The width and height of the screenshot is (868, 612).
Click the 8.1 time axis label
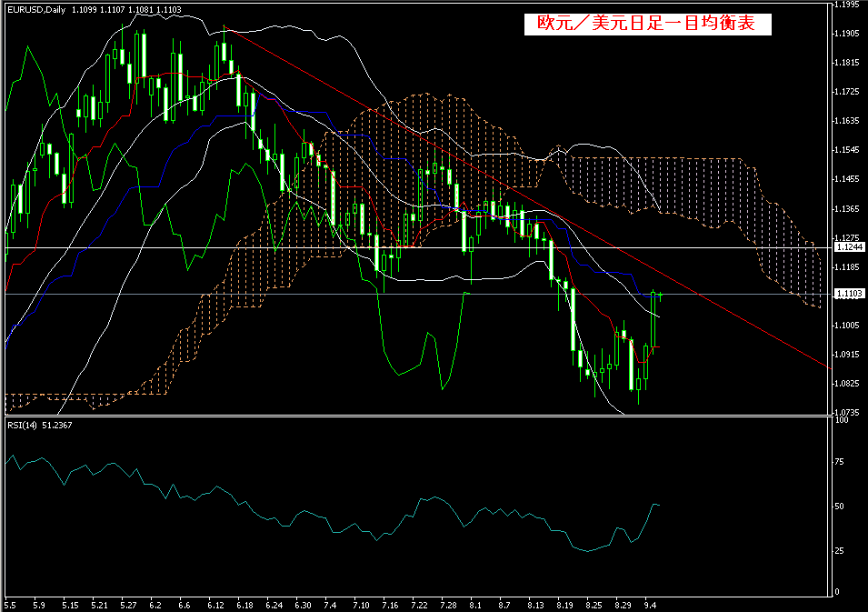(x=475, y=606)
